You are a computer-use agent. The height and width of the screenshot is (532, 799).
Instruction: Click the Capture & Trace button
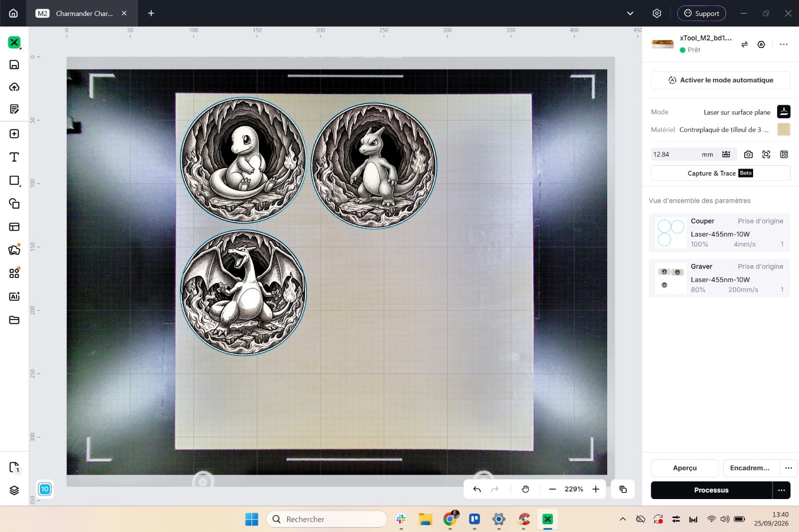[x=720, y=173]
